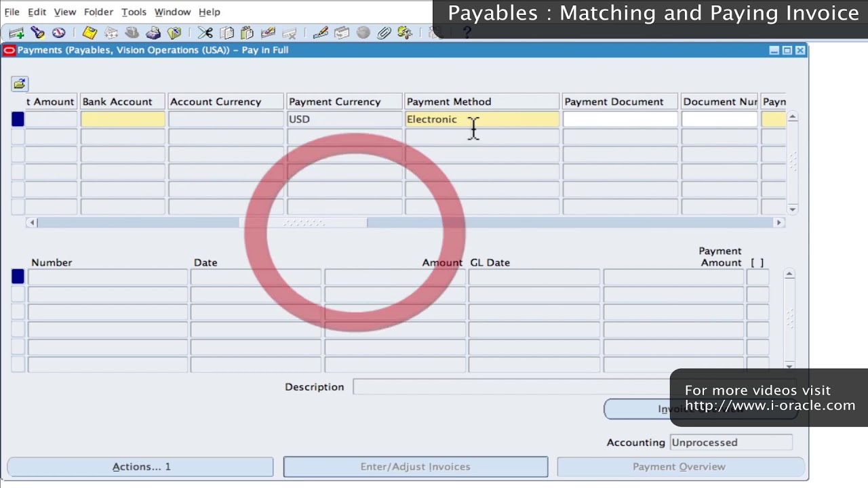
Task: Click the Payment Method column header
Action: (481, 102)
